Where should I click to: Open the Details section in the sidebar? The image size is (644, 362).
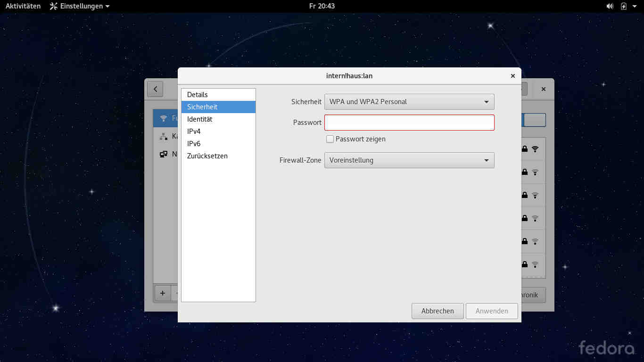click(x=218, y=95)
